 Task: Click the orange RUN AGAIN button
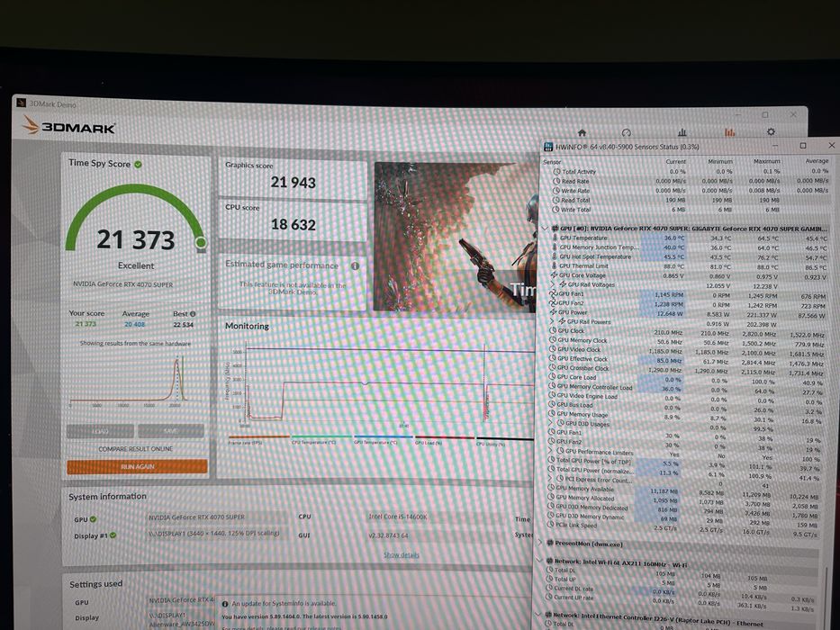pos(137,466)
